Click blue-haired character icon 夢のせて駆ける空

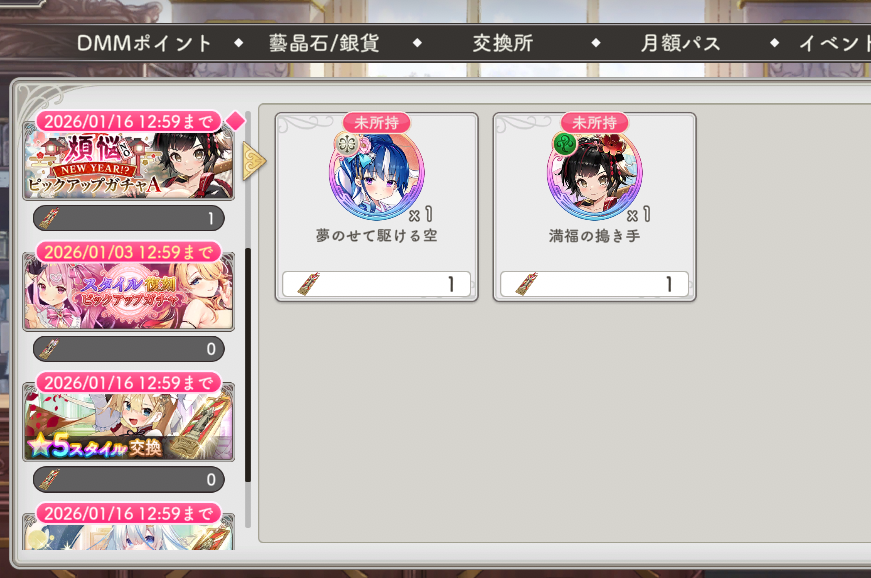(x=377, y=173)
